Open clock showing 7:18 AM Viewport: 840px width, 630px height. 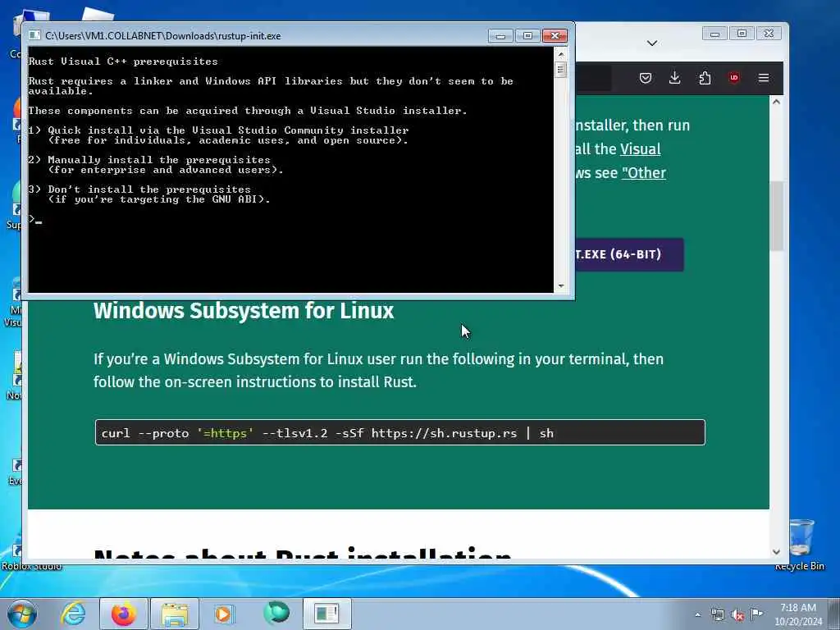(798, 614)
